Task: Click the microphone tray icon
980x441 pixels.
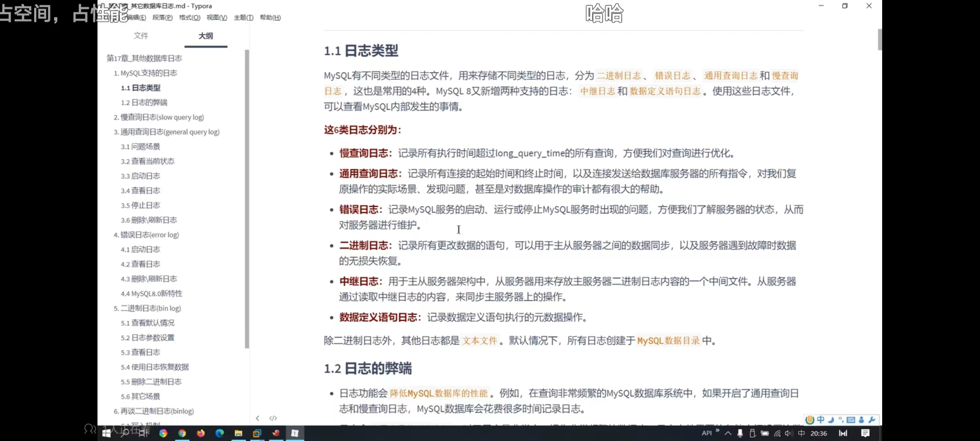Action: point(740,433)
